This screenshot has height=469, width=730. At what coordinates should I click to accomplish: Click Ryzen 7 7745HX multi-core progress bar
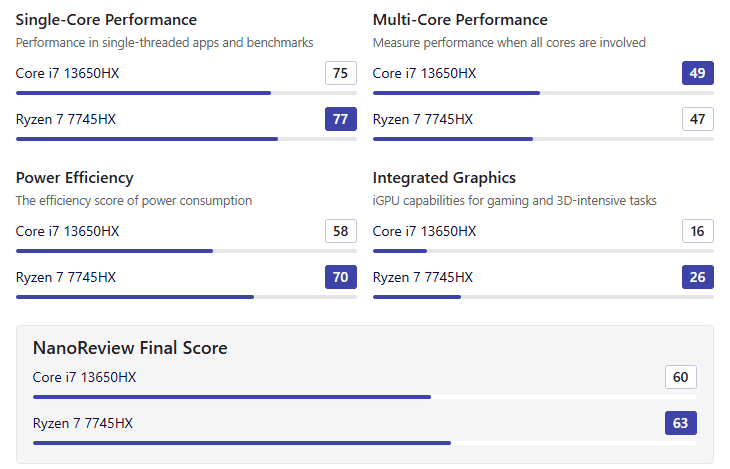pyautogui.click(x=543, y=139)
